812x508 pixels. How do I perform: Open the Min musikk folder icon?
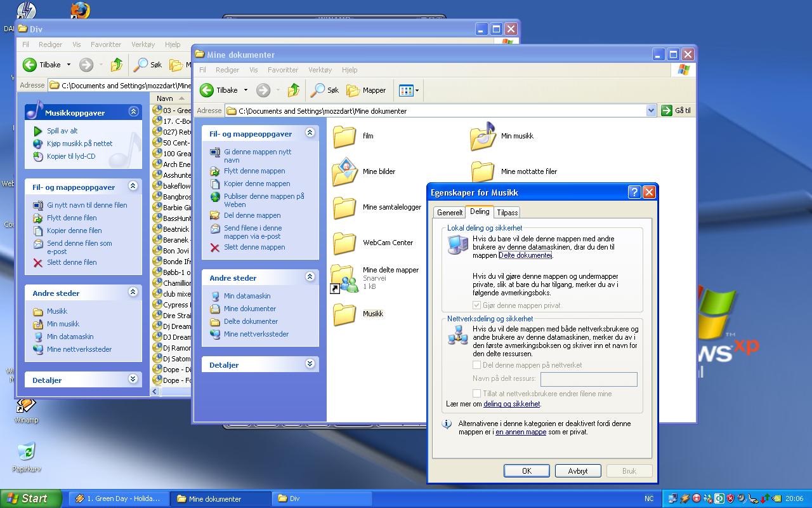click(x=483, y=136)
